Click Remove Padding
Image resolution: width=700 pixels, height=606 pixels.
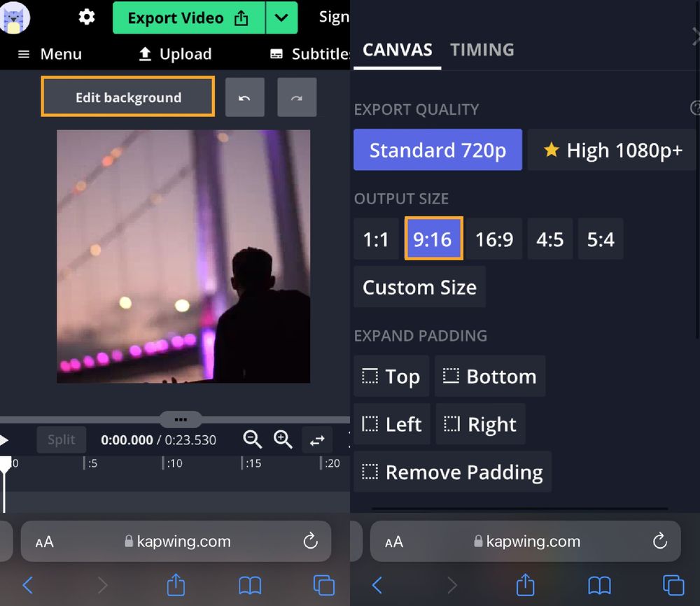coord(452,472)
